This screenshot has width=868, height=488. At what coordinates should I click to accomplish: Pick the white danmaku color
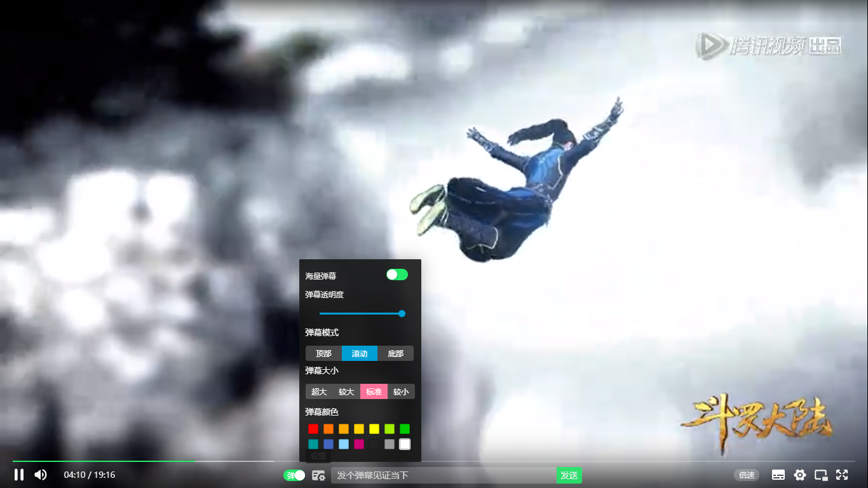point(405,444)
